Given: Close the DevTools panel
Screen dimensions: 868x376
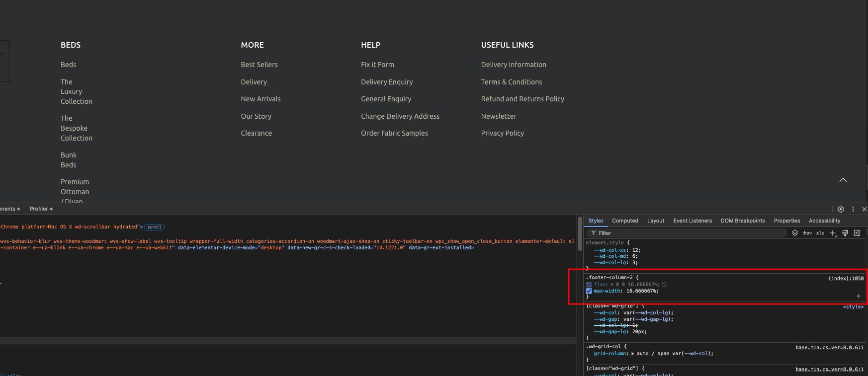Looking at the screenshot, I should (864, 209).
